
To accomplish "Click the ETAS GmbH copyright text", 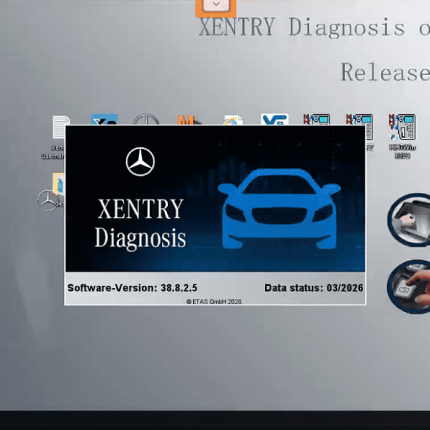I will pyautogui.click(x=214, y=301).
